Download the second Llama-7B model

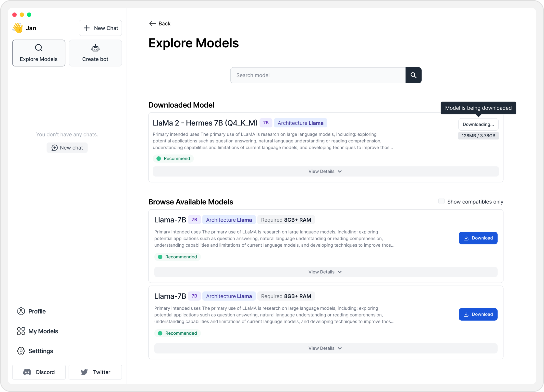tap(478, 314)
